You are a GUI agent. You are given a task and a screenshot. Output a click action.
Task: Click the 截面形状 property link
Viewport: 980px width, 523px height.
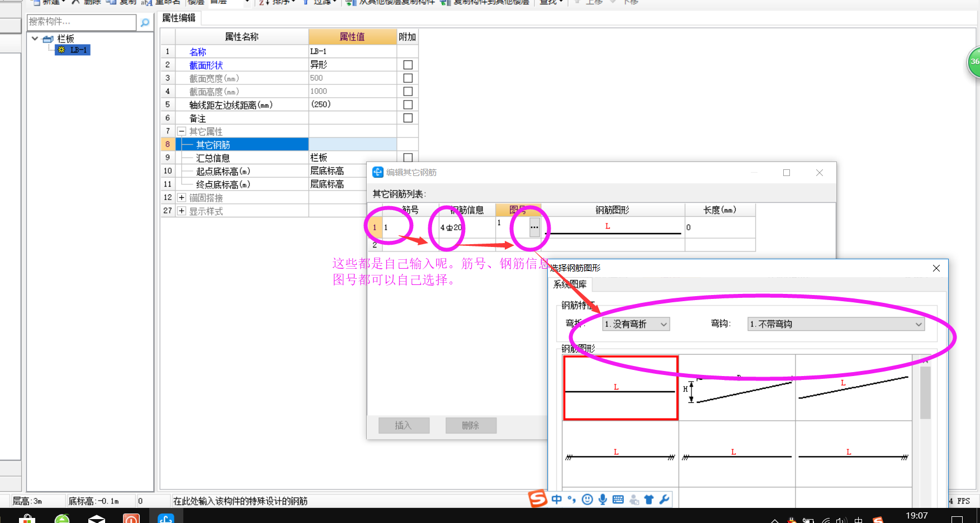click(x=206, y=65)
